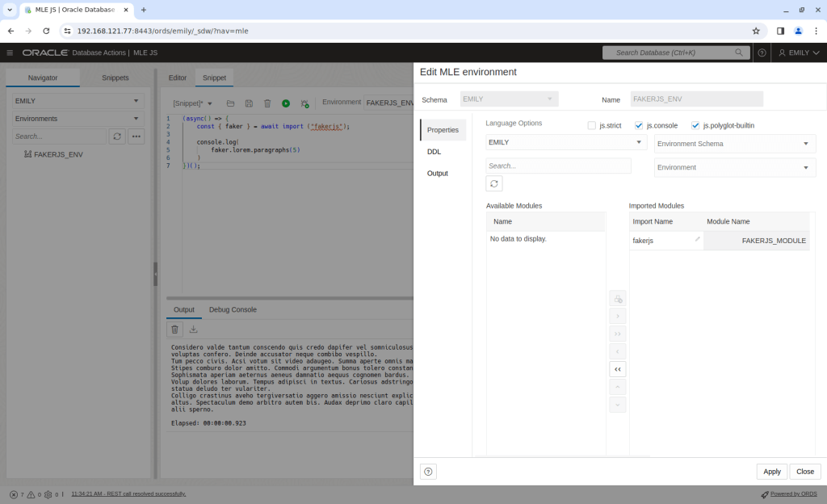The image size is (827, 504).
Task: Click the pencil edit icon beside fakerjs
Action: pyautogui.click(x=697, y=240)
